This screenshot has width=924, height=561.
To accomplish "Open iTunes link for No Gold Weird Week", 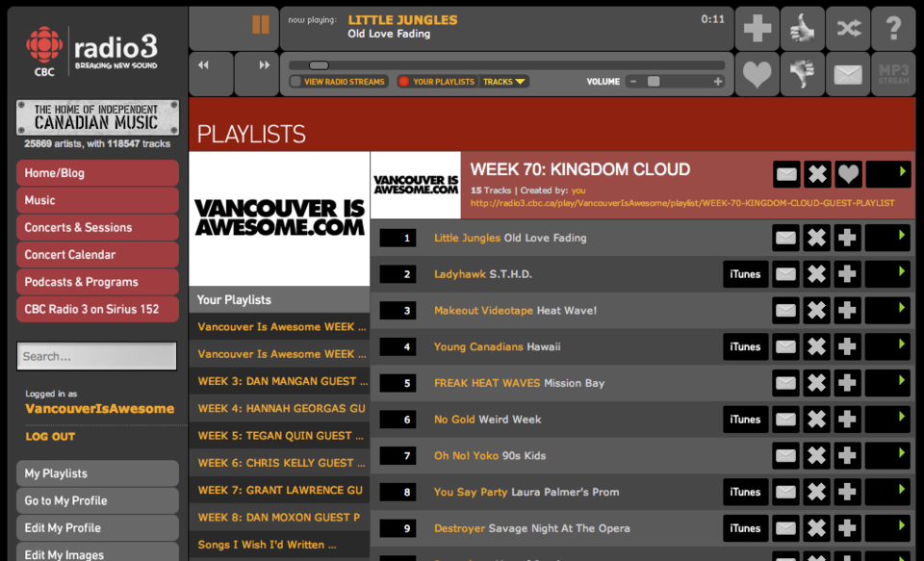I will tap(745, 420).
